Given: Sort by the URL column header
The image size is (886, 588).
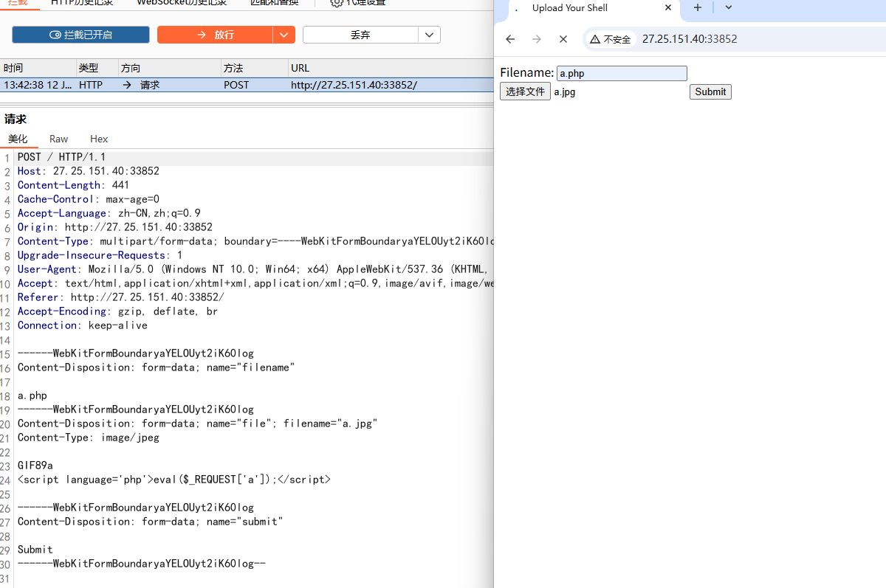Looking at the screenshot, I should coord(391,68).
